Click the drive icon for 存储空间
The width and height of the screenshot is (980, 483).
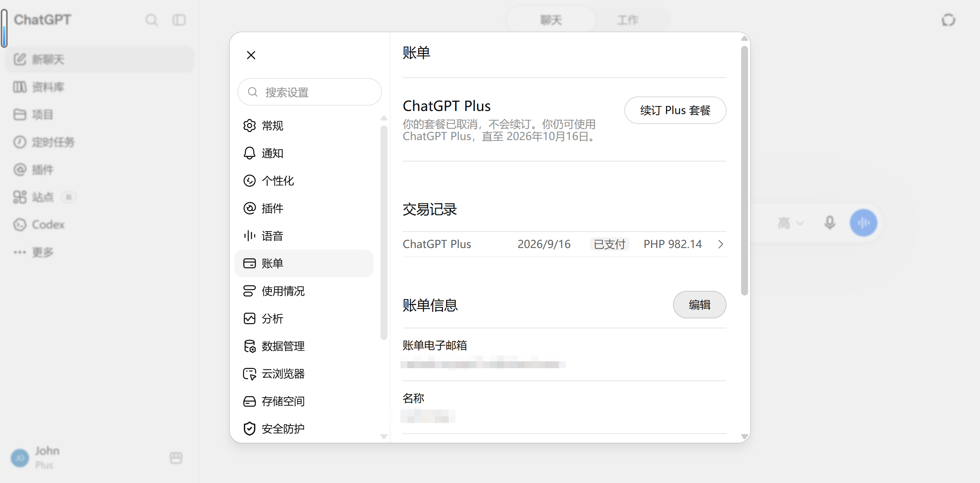click(250, 401)
